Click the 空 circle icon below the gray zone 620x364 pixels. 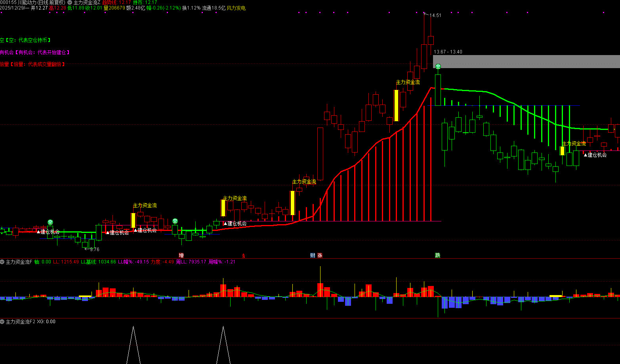[438, 67]
